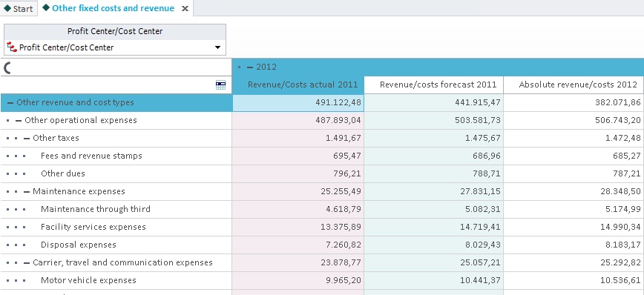Close the Other fixed costs and revenue tab

coord(185,8)
